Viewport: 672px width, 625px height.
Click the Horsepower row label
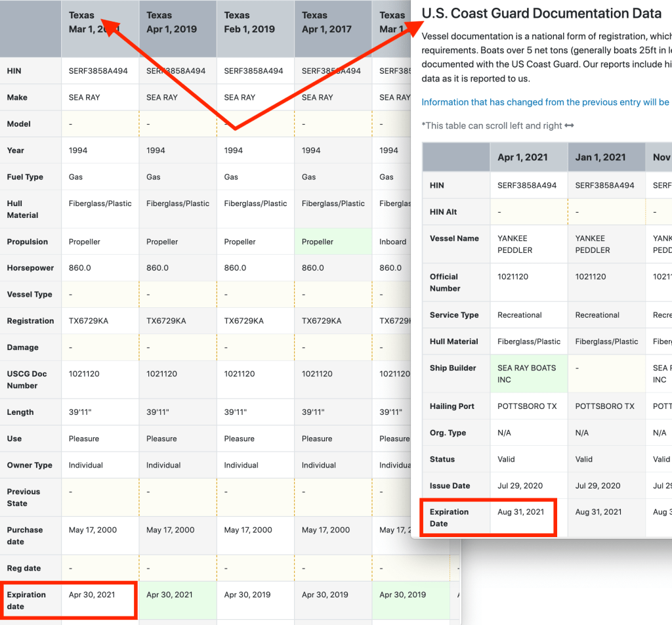coord(30,268)
